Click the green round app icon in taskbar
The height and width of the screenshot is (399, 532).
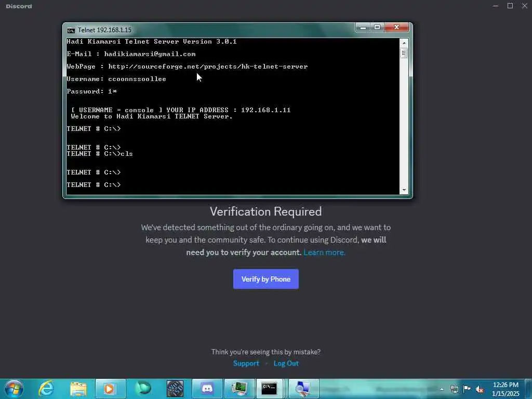(x=143, y=389)
